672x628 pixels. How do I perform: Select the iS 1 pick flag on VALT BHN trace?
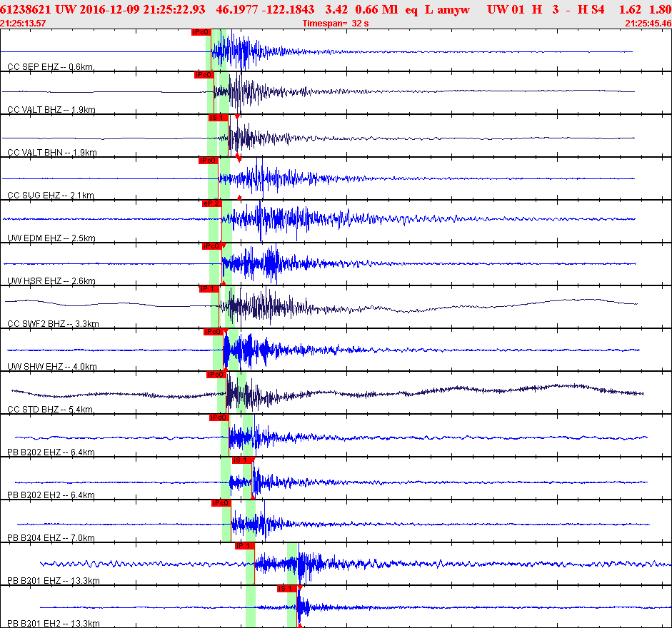pyautogui.click(x=218, y=118)
